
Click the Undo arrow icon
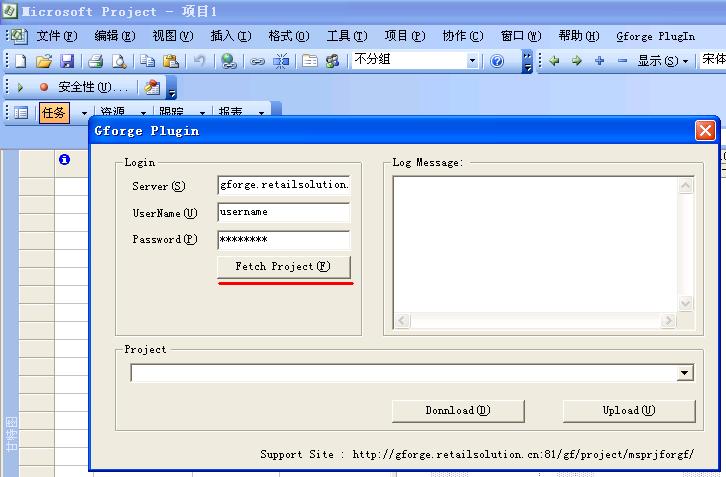pos(200,61)
